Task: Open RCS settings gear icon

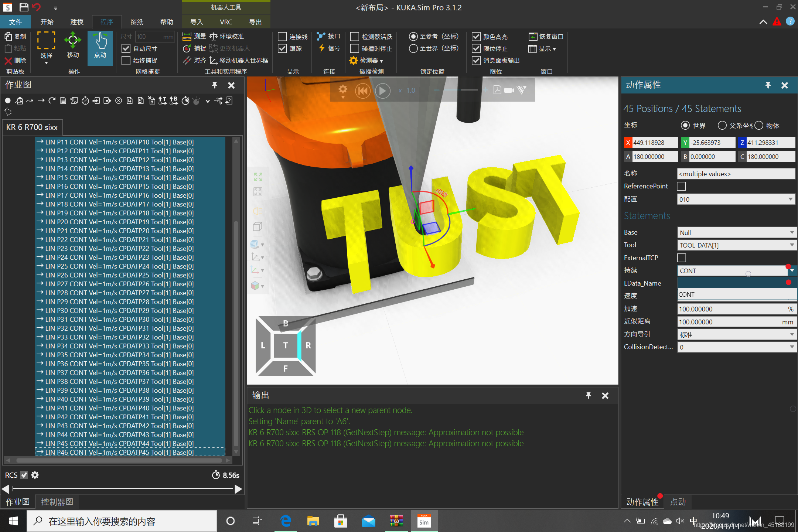Action: tap(35, 475)
